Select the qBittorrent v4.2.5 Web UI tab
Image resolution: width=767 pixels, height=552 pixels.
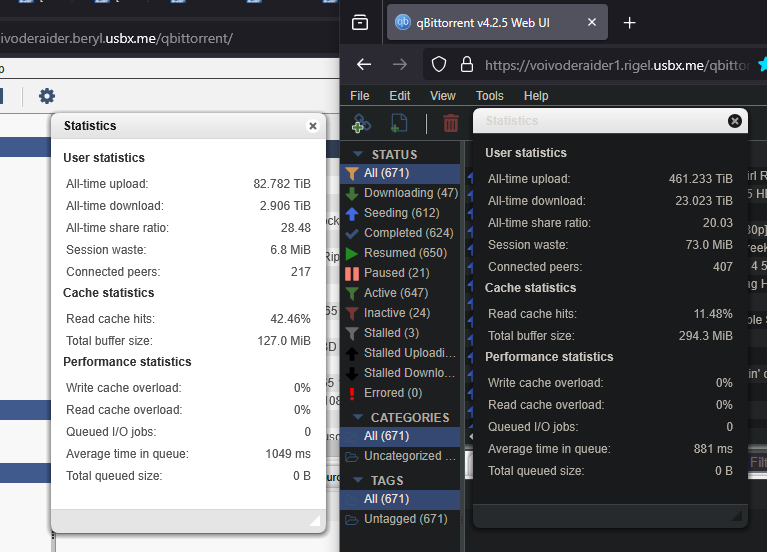click(497, 23)
